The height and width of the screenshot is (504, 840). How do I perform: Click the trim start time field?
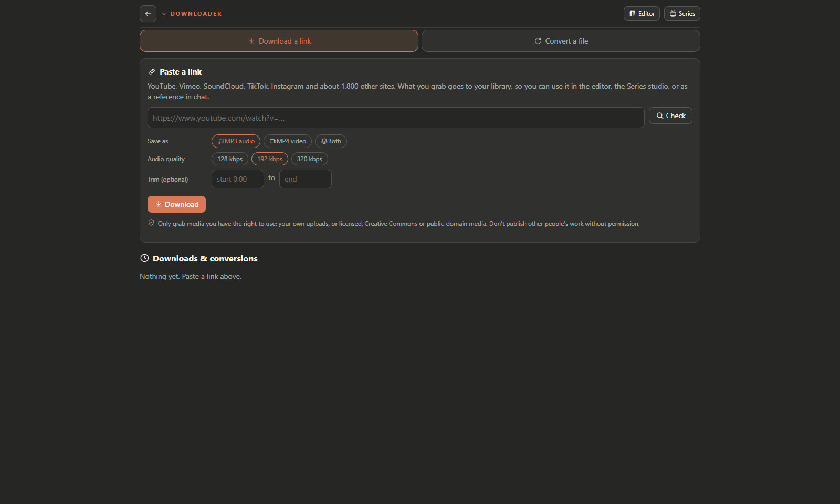click(238, 179)
